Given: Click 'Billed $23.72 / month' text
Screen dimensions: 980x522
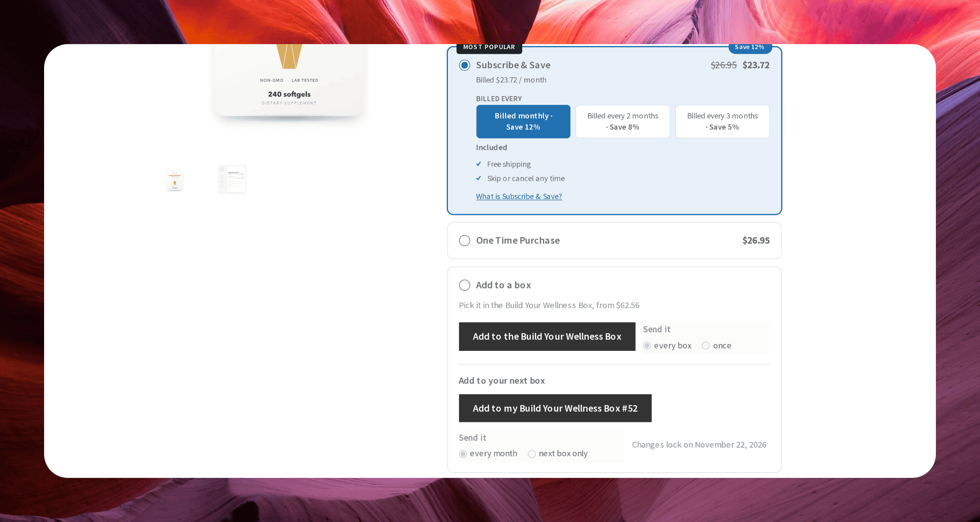Looking at the screenshot, I should click(511, 80).
